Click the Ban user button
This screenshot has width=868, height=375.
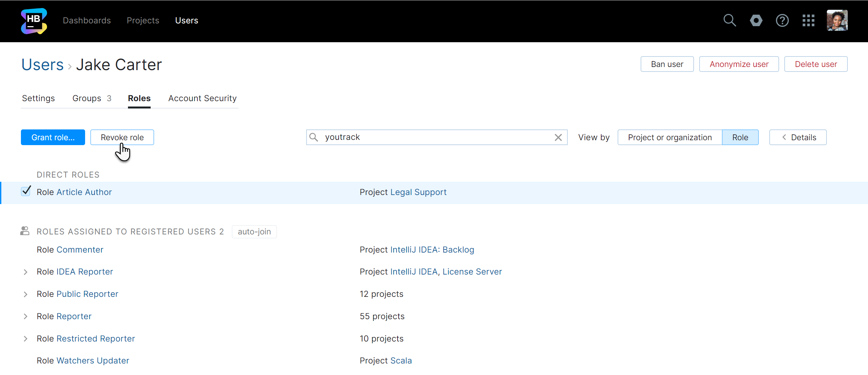point(667,64)
